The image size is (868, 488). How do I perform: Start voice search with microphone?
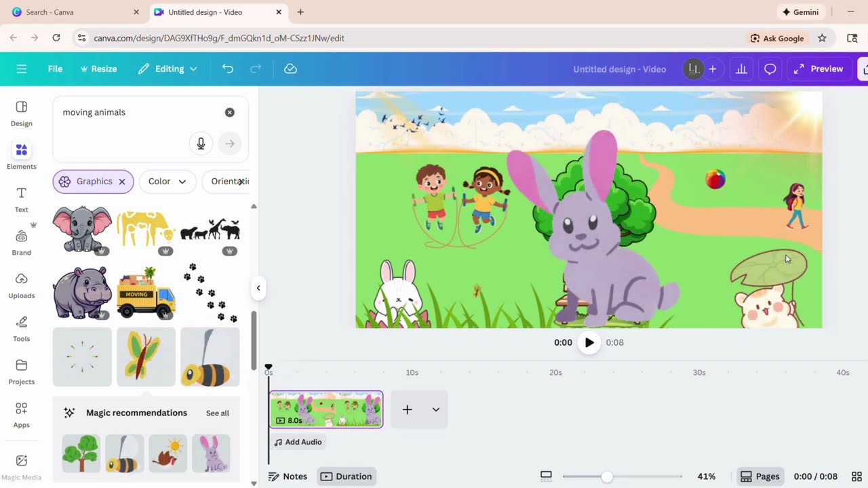201,144
